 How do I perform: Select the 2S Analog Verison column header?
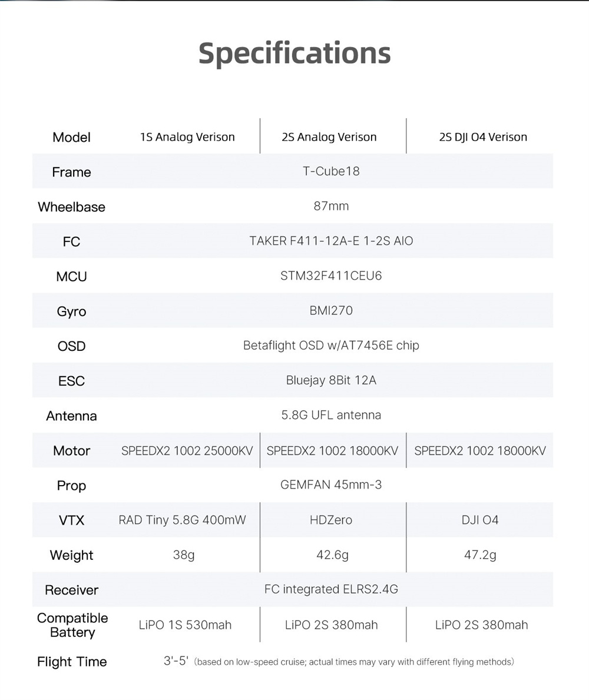click(329, 137)
